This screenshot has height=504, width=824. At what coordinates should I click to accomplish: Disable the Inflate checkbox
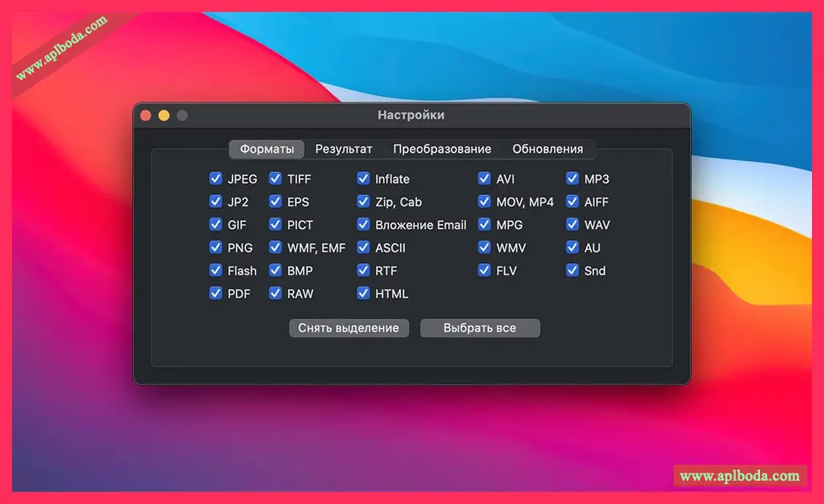[363, 178]
